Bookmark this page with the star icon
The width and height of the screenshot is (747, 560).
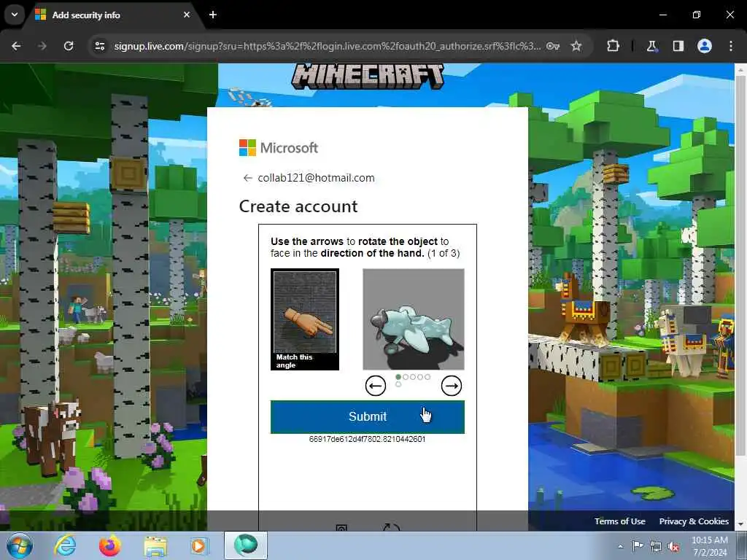(x=576, y=46)
